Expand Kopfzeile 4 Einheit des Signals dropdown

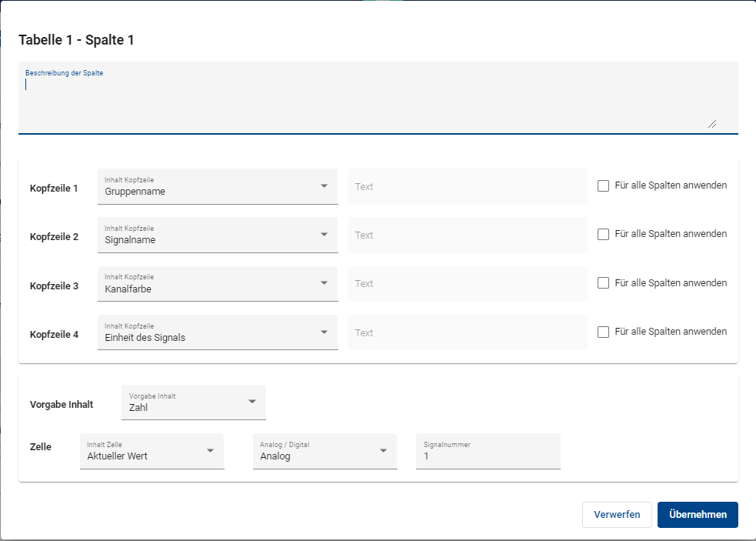coord(217,332)
